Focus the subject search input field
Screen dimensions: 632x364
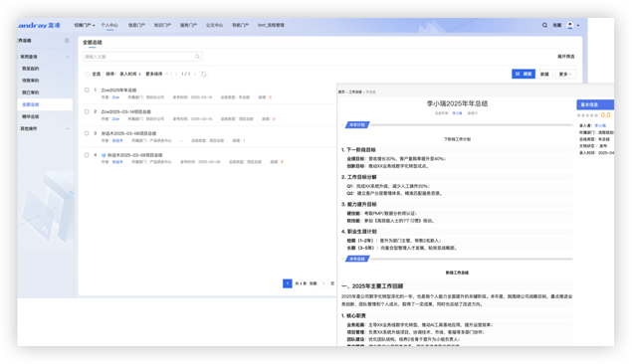tap(142, 57)
